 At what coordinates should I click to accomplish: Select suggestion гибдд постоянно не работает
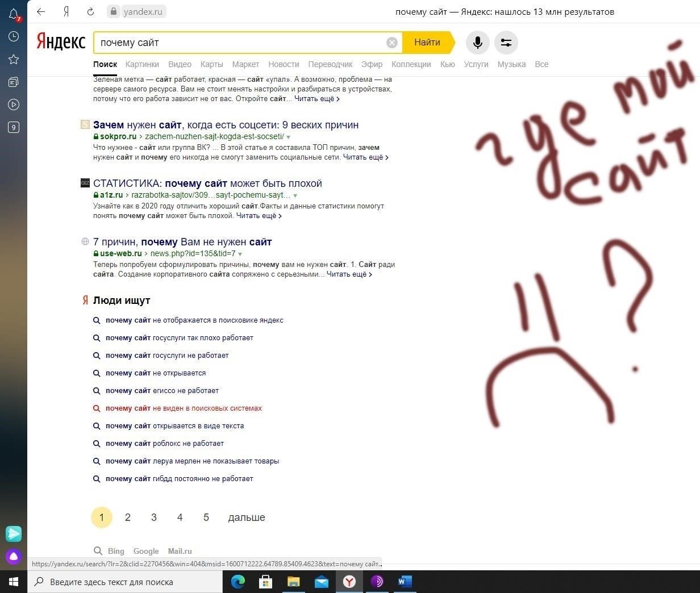coord(180,479)
